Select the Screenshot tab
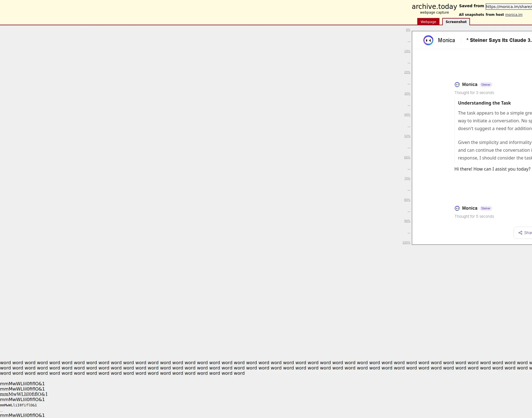 pyautogui.click(x=456, y=22)
